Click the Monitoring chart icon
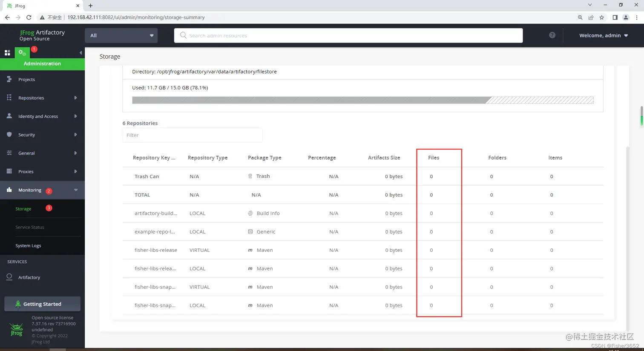The width and height of the screenshot is (644, 351). click(9, 190)
